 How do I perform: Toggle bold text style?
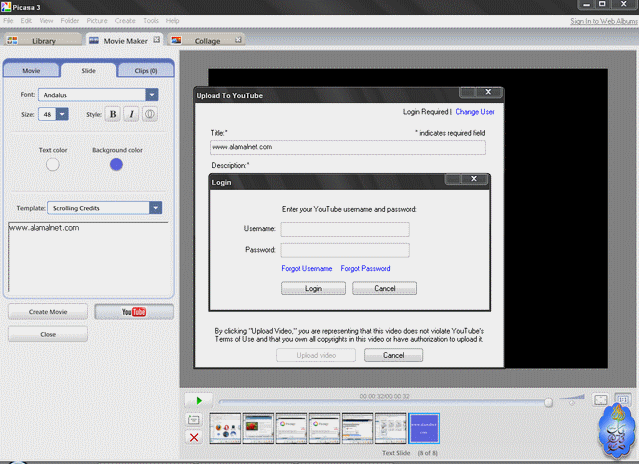click(x=113, y=115)
